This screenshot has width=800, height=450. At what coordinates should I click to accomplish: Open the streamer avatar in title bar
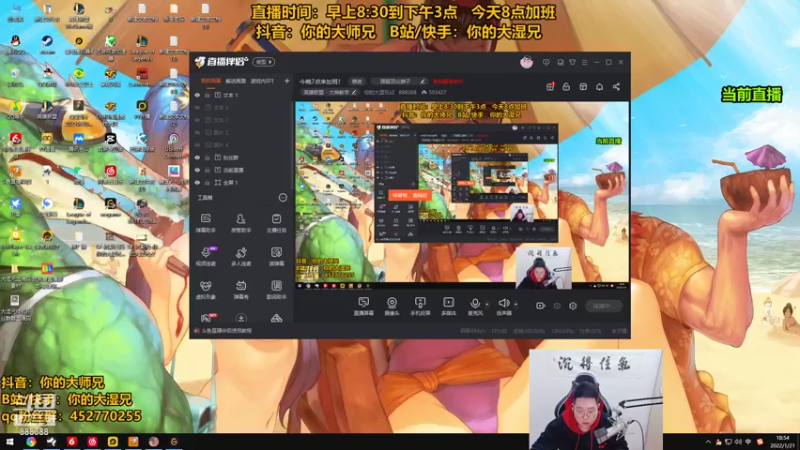pyautogui.click(x=527, y=62)
